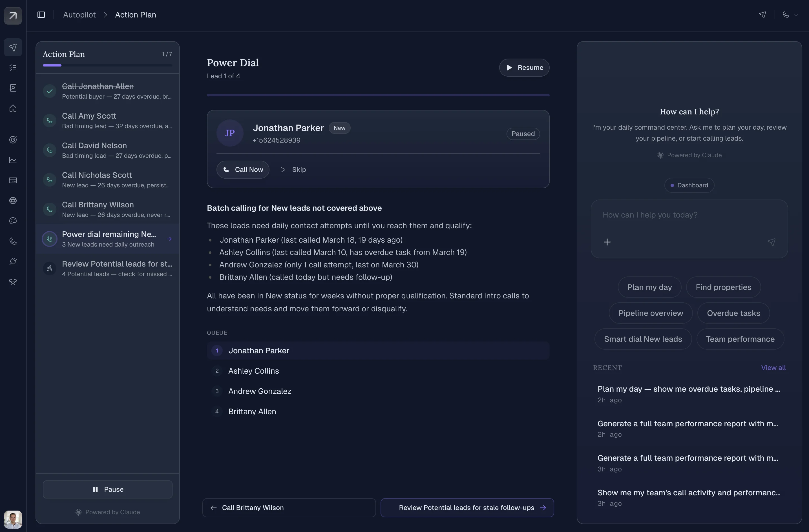Image resolution: width=809 pixels, height=532 pixels.
Task: Open the Calls phone icon in sidebar
Action: 13,241
